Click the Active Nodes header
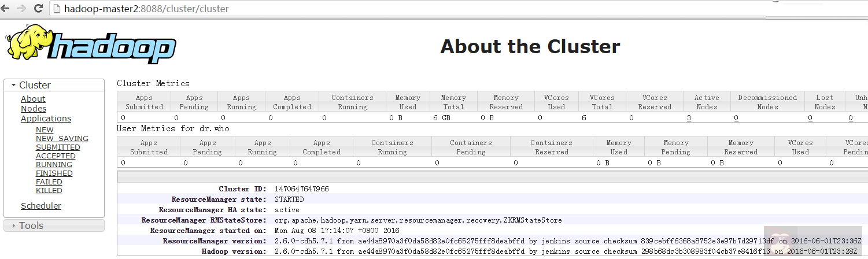This screenshot has height=259, width=868. pyautogui.click(x=707, y=102)
